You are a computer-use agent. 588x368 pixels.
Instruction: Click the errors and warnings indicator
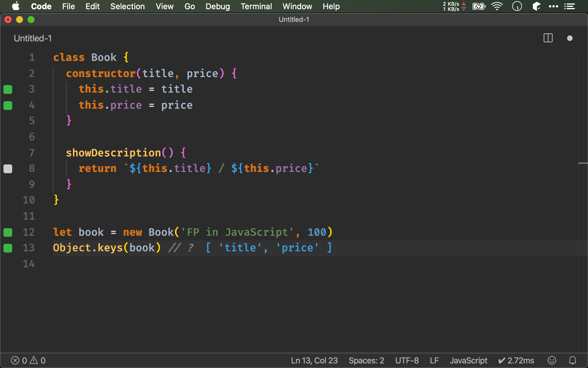coord(28,360)
